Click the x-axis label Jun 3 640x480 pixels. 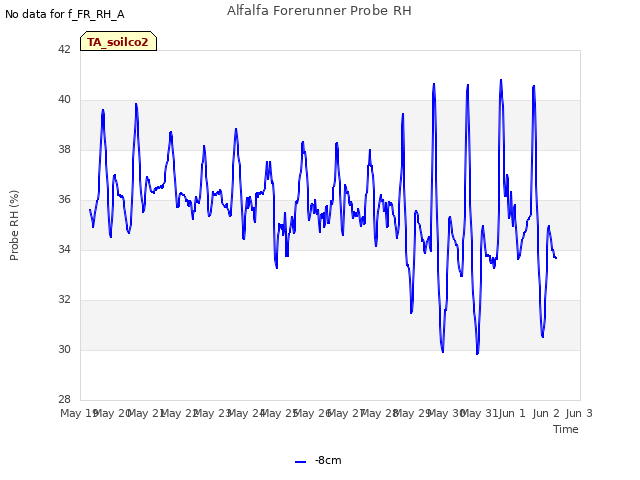579,413
